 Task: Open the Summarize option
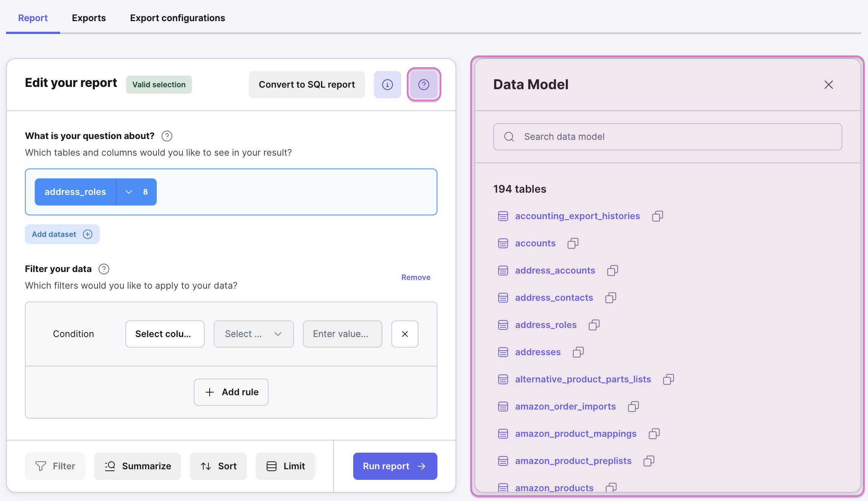pyautogui.click(x=137, y=466)
